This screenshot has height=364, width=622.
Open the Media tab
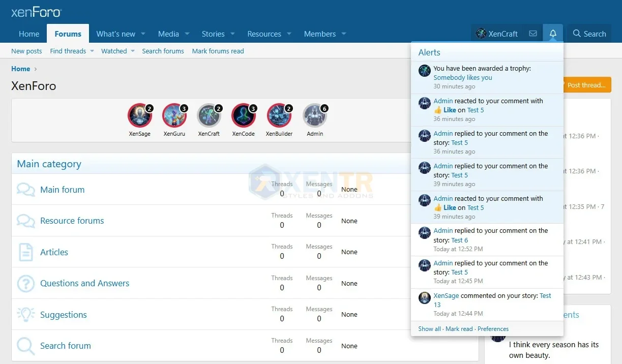pyautogui.click(x=168, y=34)
